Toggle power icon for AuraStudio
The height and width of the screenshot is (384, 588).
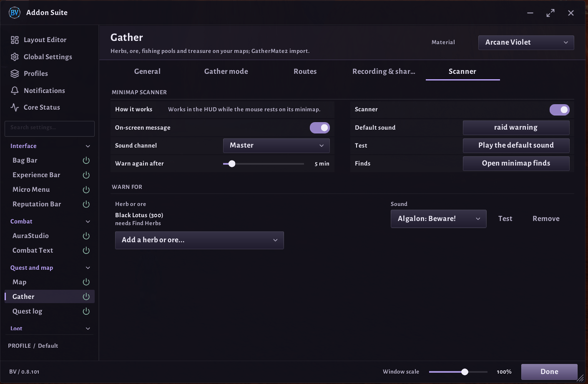tap(86, 236)
